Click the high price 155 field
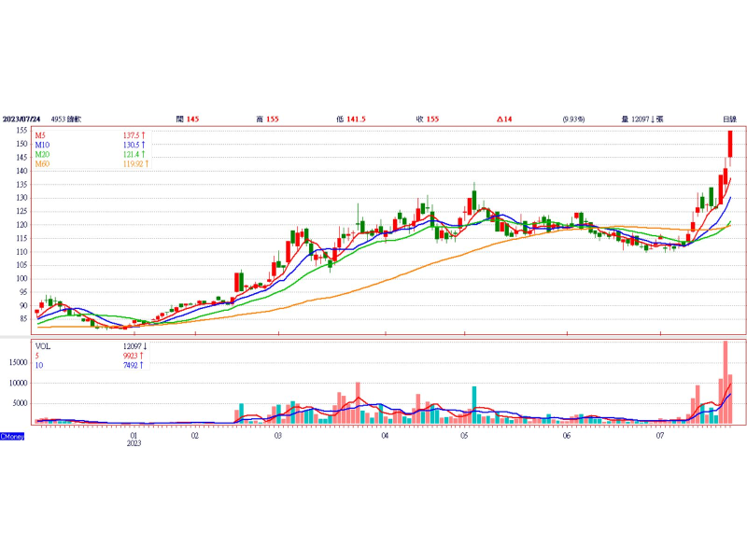The image size is (747, 560). point(268,119)
